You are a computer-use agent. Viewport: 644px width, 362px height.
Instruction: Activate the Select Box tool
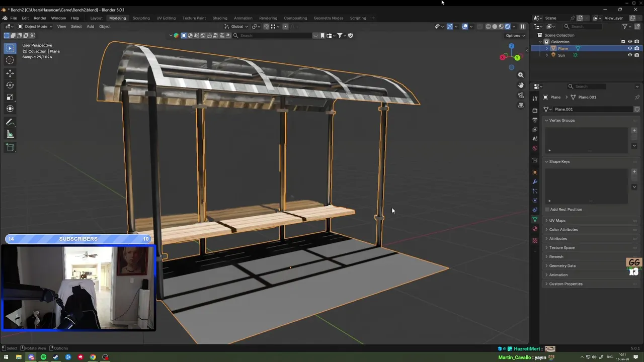click(10, 48)
